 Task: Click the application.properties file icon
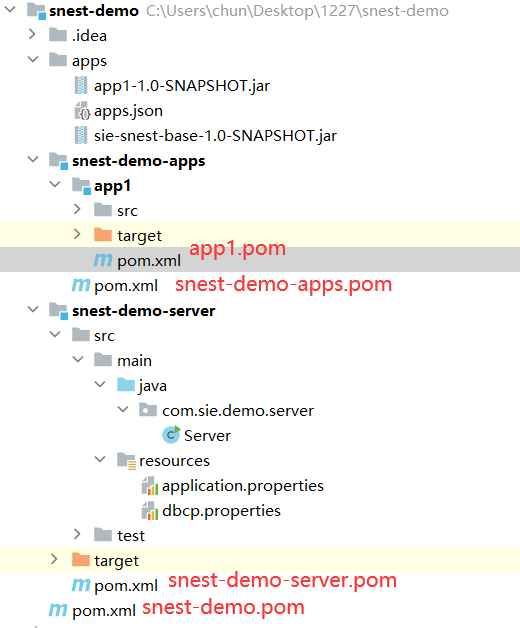click(x=150, y=485)
